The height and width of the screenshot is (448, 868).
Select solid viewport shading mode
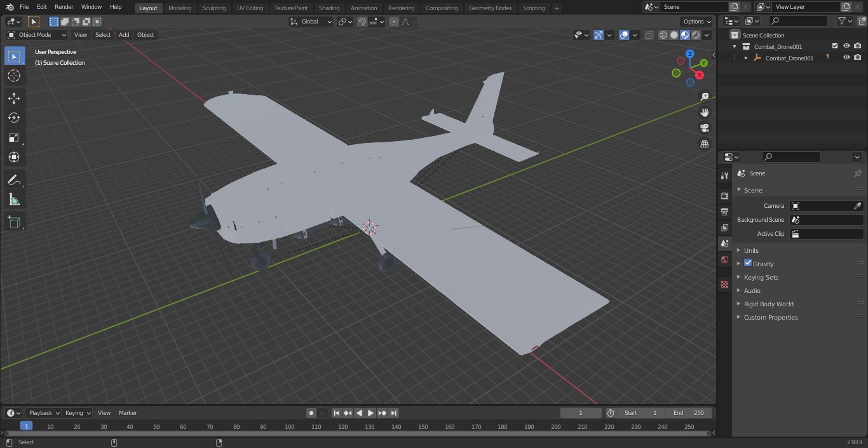click(674, 35)
